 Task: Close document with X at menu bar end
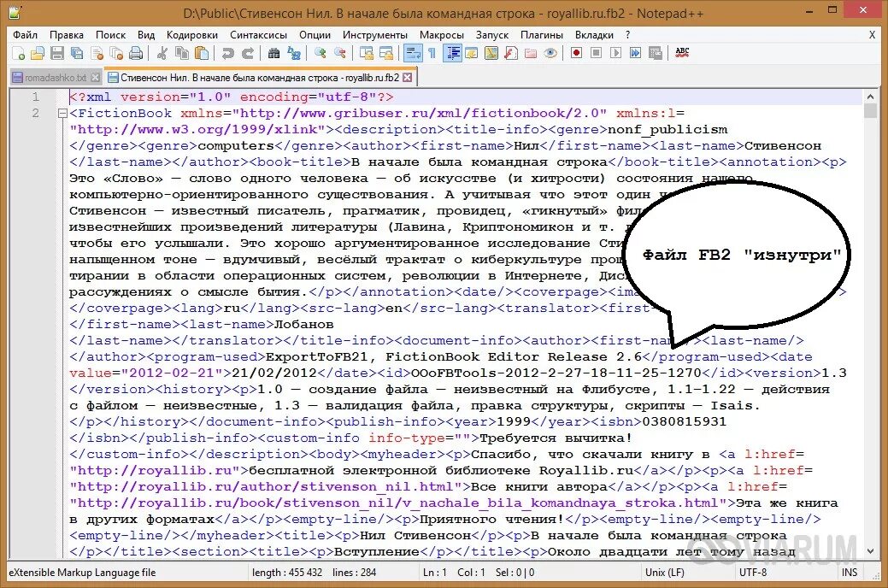[872, 34]
